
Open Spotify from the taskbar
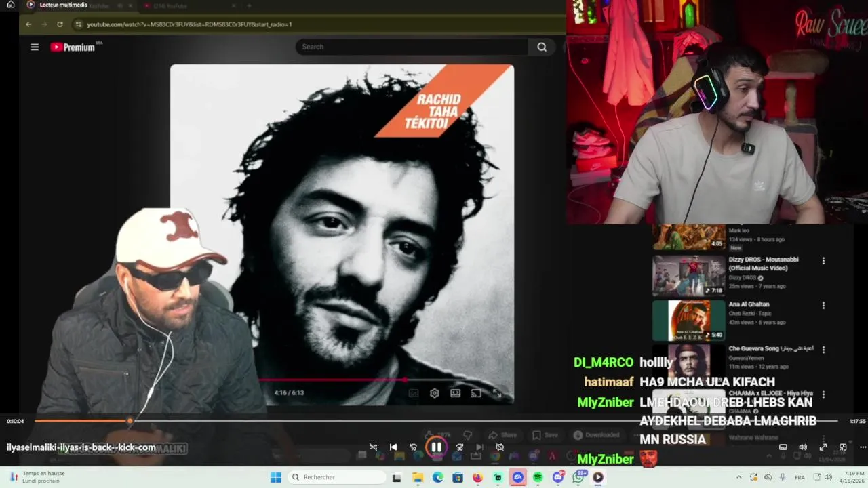tap(538, 477)
